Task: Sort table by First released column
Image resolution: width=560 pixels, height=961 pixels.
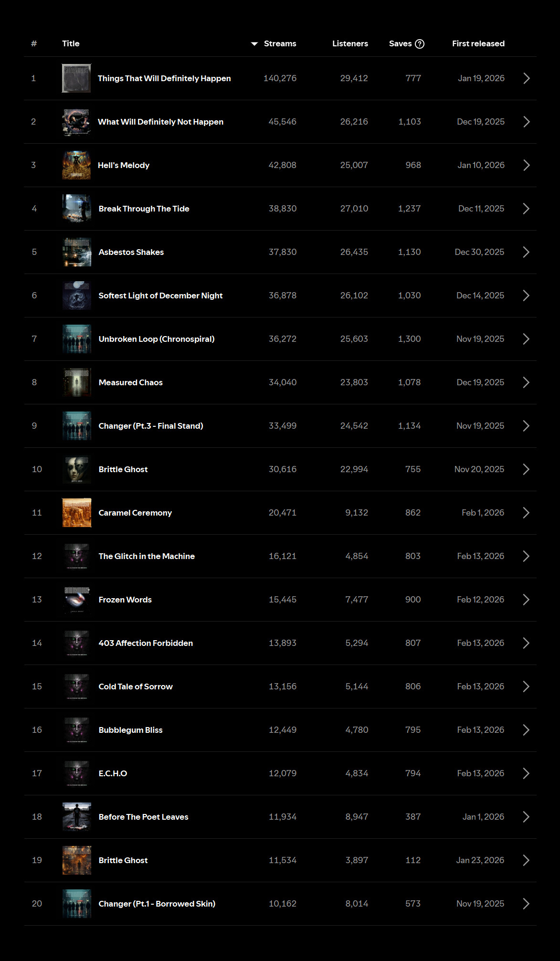Action: tap(478, 43)
